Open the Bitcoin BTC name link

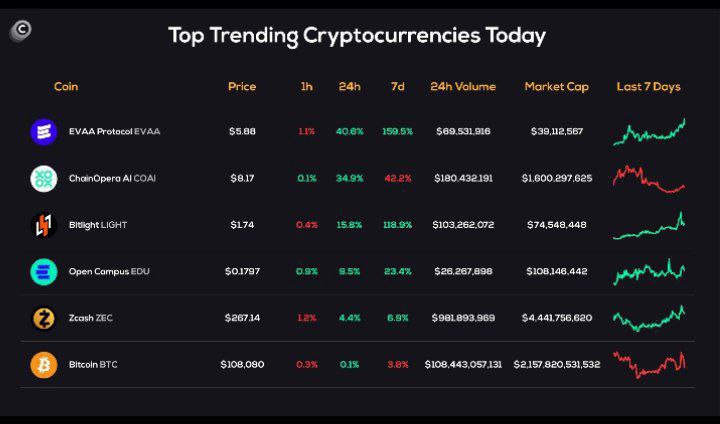[93, 365]
